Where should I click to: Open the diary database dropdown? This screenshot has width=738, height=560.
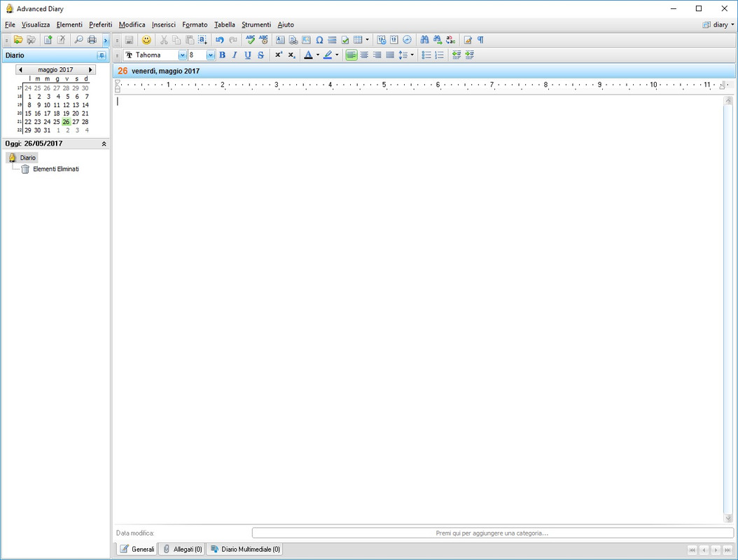(x=718, y=24)
